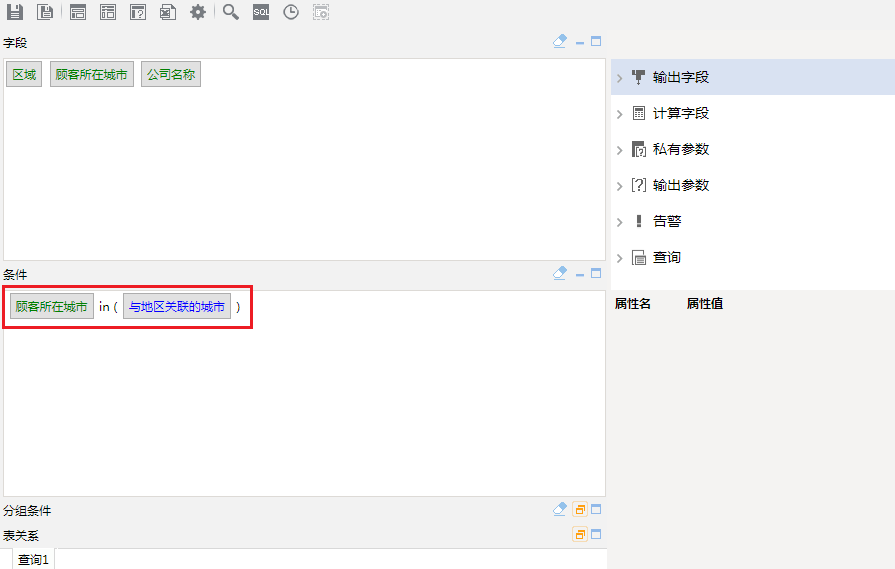Click the 分组条件 panel title
Screen dimensions: 895x569
27,511
